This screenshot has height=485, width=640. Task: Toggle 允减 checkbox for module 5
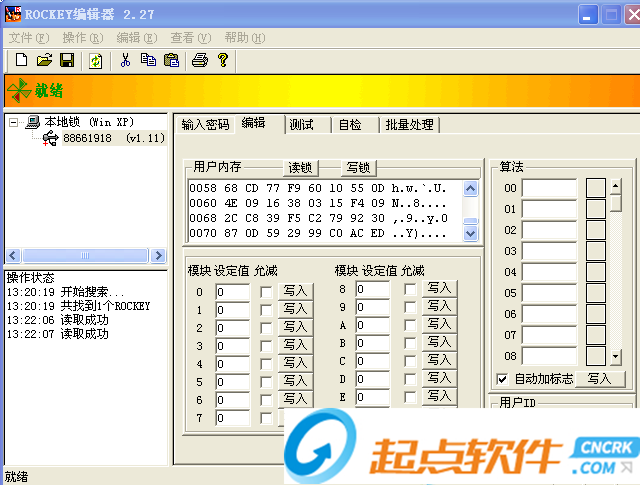click(266, 382)
